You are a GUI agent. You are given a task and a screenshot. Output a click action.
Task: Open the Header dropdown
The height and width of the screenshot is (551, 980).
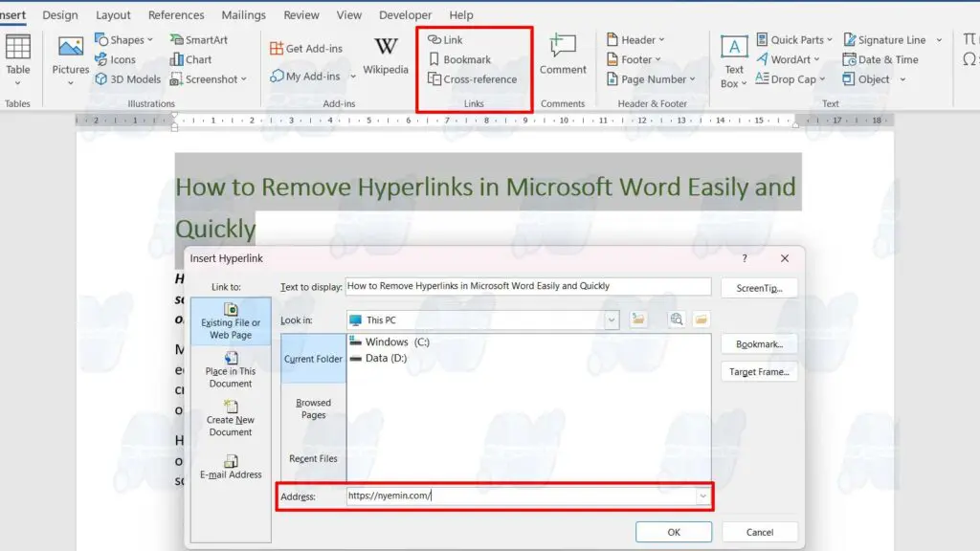tap(635, 39)
